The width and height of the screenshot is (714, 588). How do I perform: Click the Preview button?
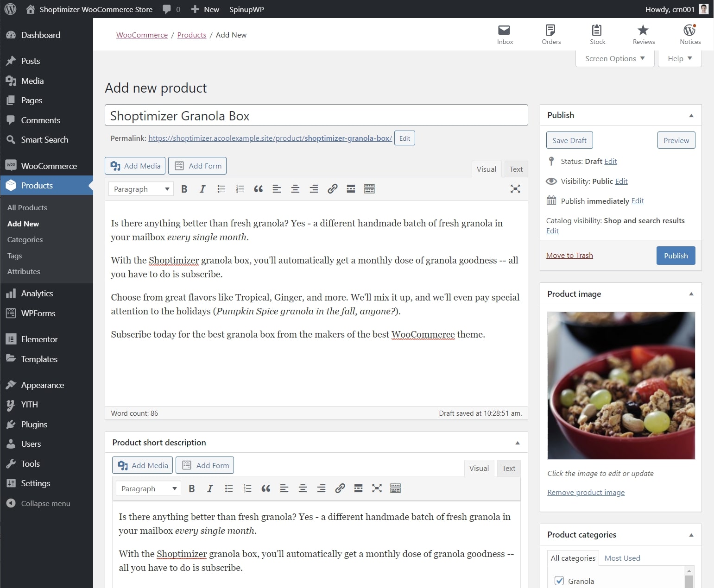pyautogui.click(x=676, y=140)
